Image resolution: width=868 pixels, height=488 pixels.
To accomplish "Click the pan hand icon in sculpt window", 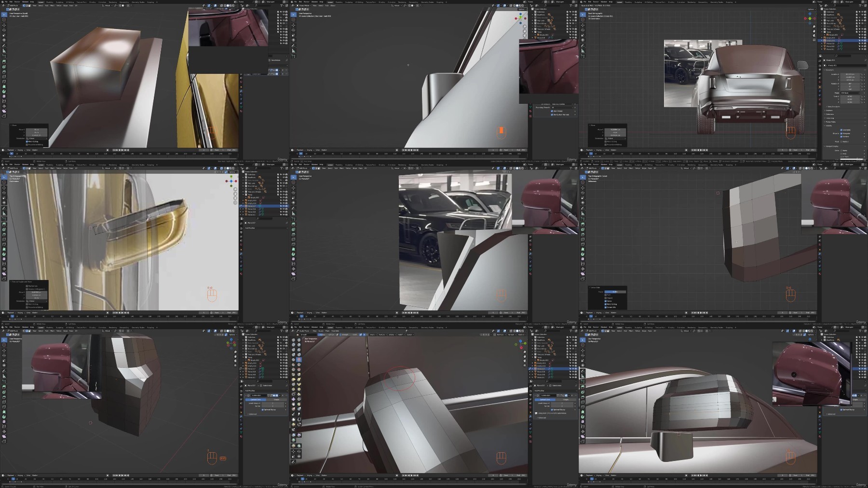I will 525,356.
